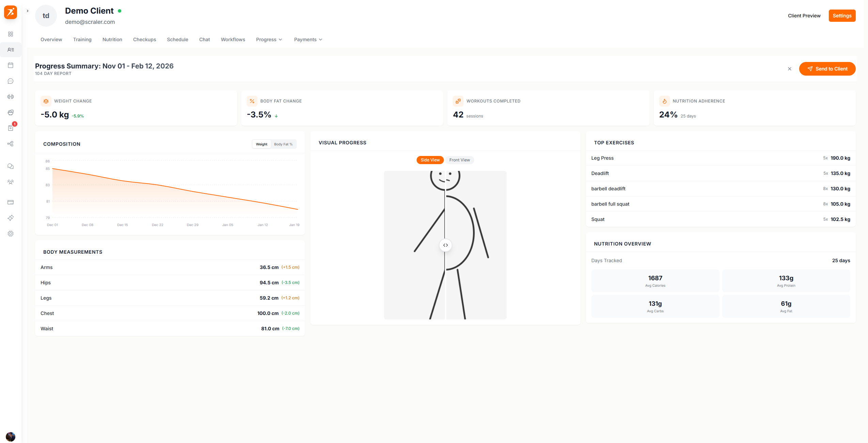Open the Client Preview link

coord(804,16)
